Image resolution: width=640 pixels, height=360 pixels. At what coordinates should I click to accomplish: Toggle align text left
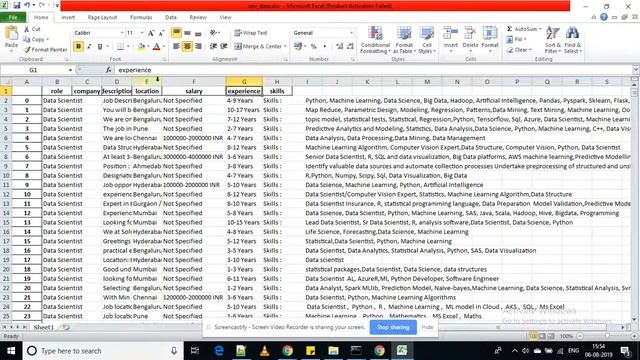(176, 47)
